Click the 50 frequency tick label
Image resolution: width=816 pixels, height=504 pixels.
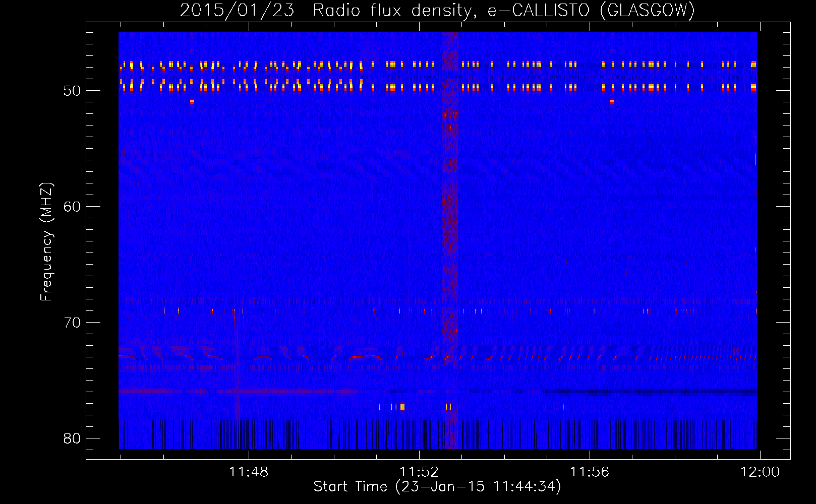pos(73,91)
